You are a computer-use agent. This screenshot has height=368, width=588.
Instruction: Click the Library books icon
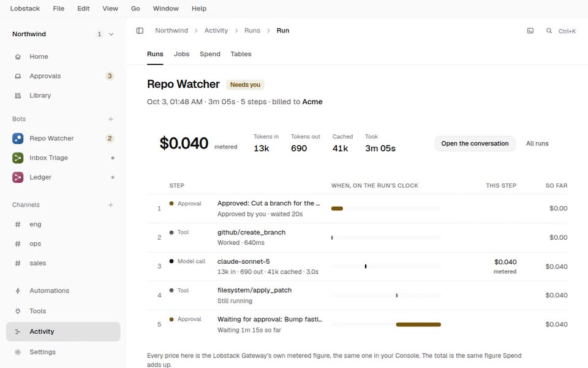[x=18, y=96]
